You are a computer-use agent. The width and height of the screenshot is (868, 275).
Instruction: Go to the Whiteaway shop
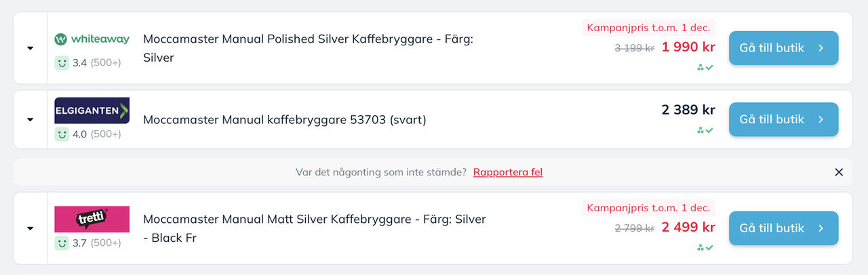pos(783,48)
